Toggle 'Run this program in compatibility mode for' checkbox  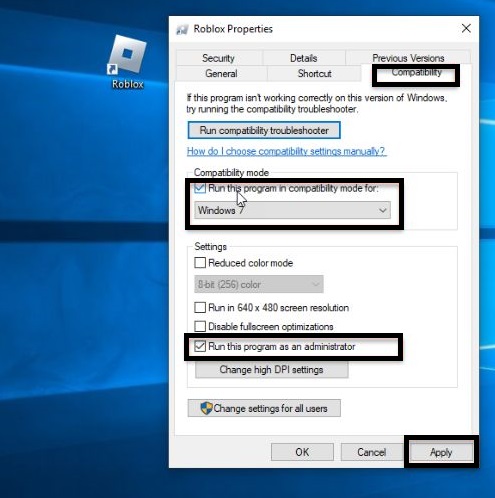click(x=200, y=188)
